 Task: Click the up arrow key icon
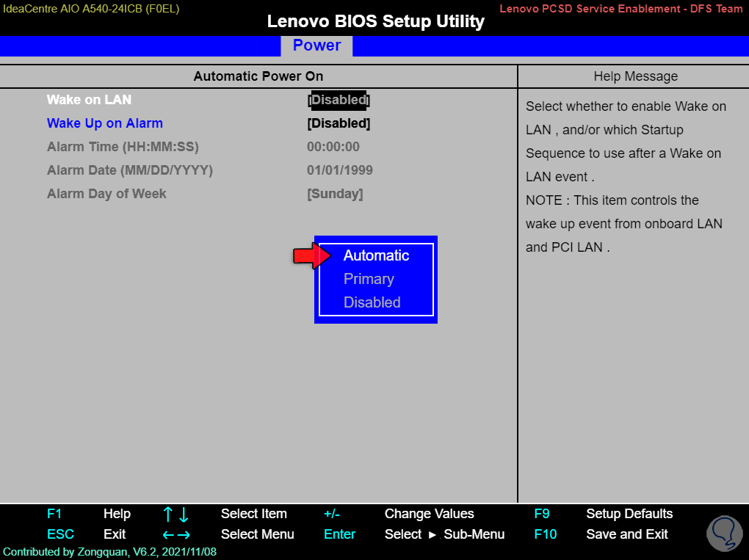[167, 514]
